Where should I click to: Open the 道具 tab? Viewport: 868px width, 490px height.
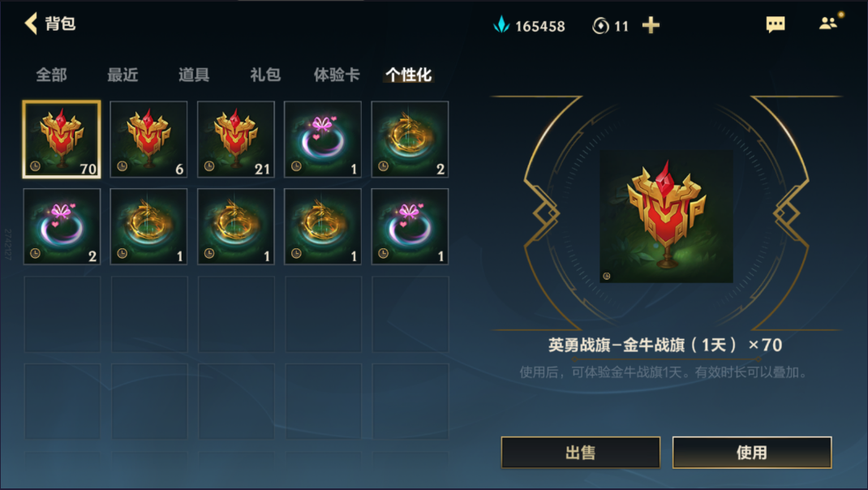pyautogui.click(x=194, y=75)
